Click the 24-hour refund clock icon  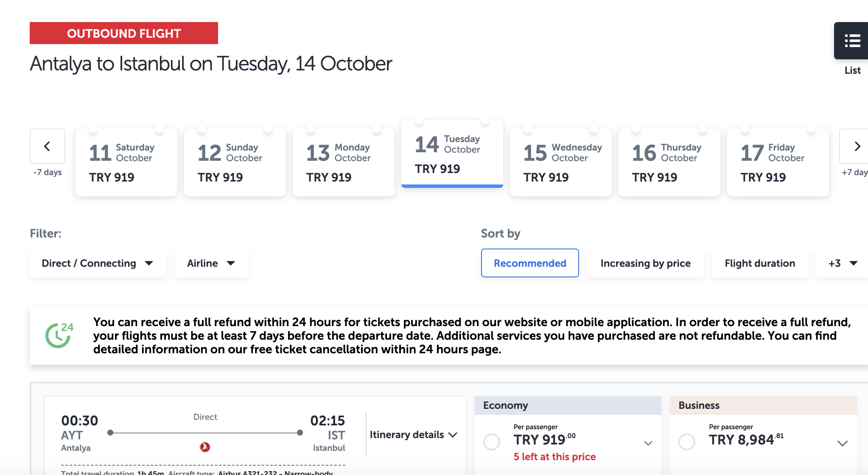tap(59, 335)
